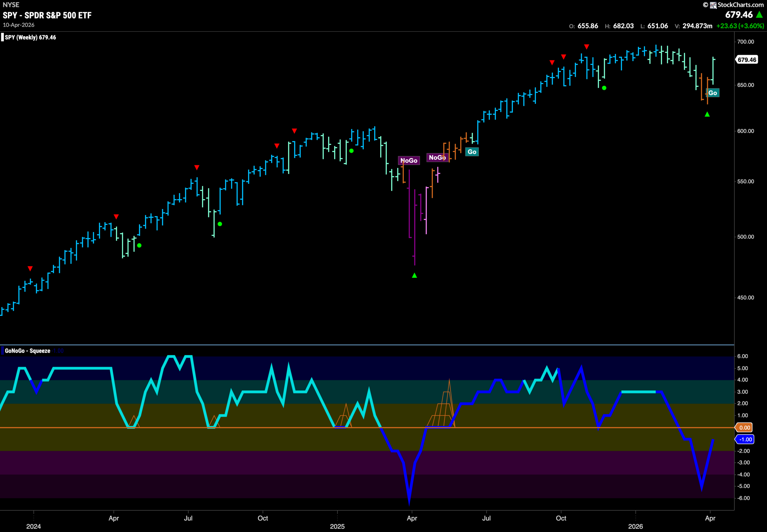Click the green dot after April 2024 dip
The width and height of the screenshot is (767, 532).
coord(139,245)
